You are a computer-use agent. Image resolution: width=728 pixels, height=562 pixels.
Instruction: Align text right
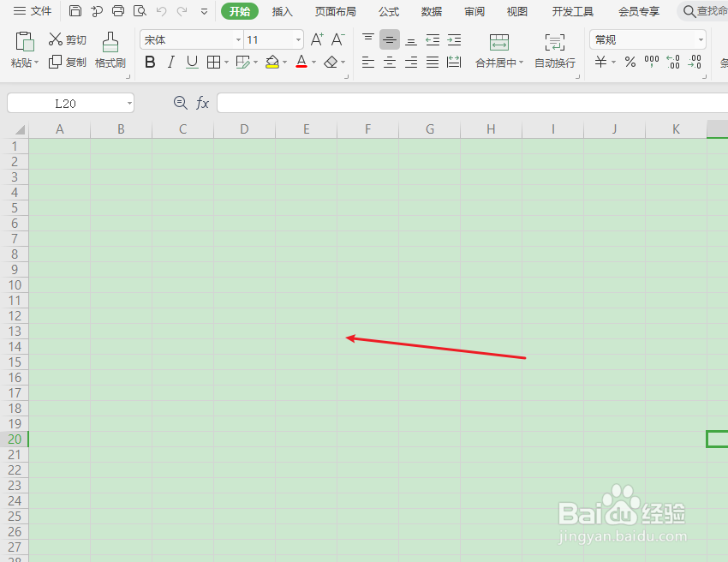(x=411, y=62)
